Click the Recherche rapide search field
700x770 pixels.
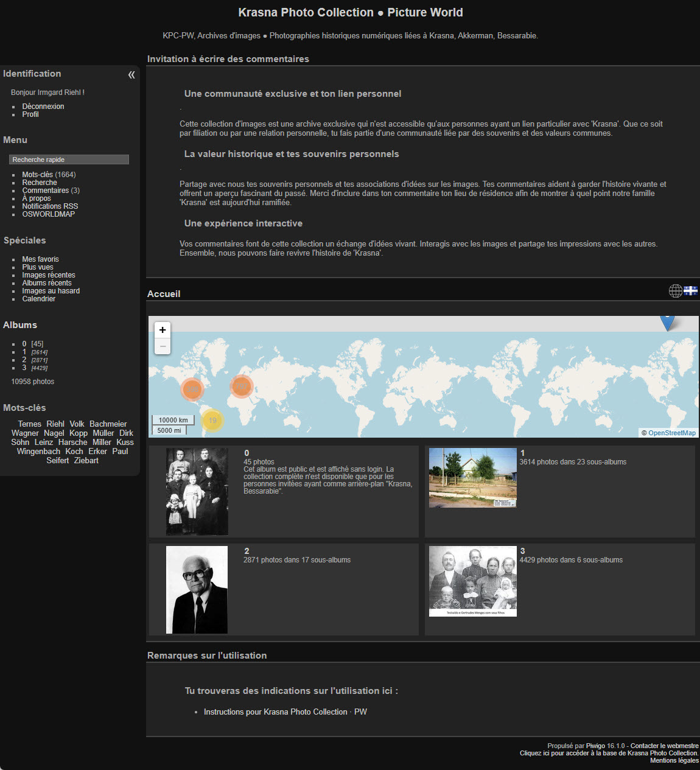(69, 159)
